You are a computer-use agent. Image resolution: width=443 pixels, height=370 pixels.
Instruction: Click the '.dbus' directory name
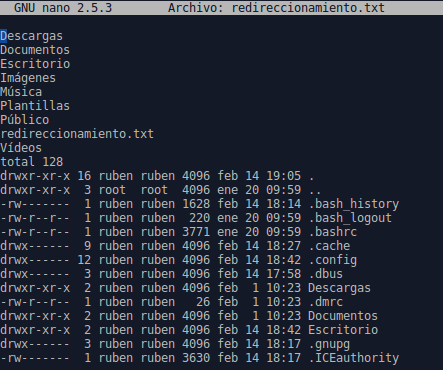326,274
